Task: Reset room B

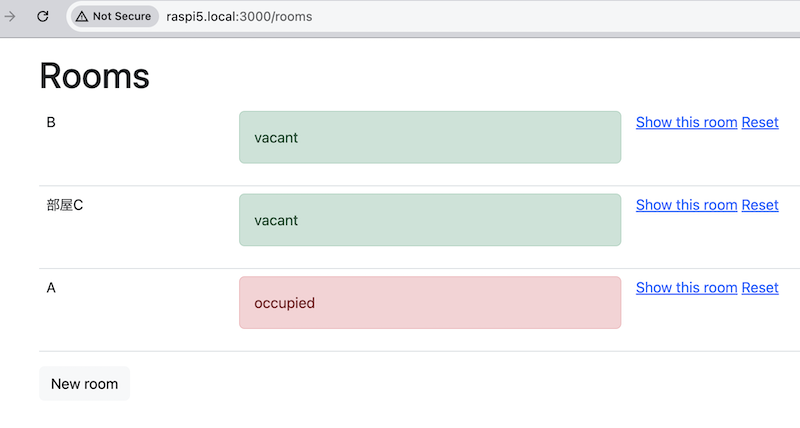Action: pos(759,122)
